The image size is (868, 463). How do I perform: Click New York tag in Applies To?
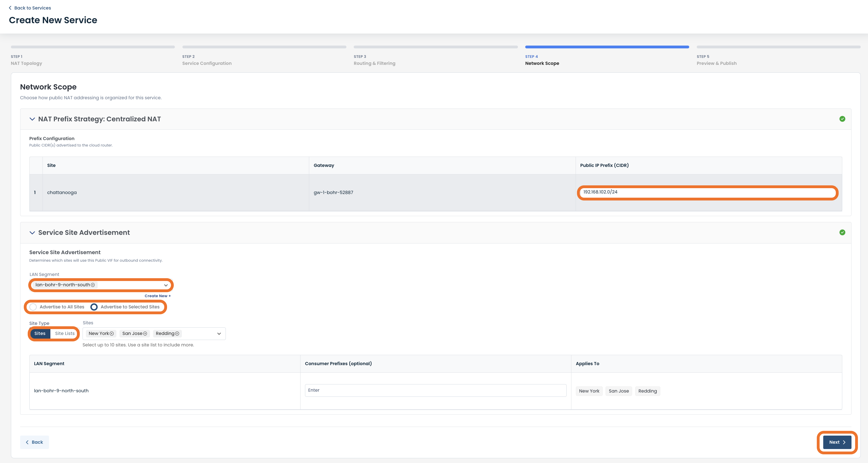589,391
